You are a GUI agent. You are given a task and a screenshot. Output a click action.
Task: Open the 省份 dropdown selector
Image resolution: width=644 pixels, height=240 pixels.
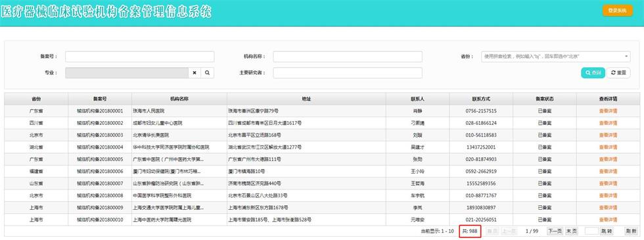(556, 57)
